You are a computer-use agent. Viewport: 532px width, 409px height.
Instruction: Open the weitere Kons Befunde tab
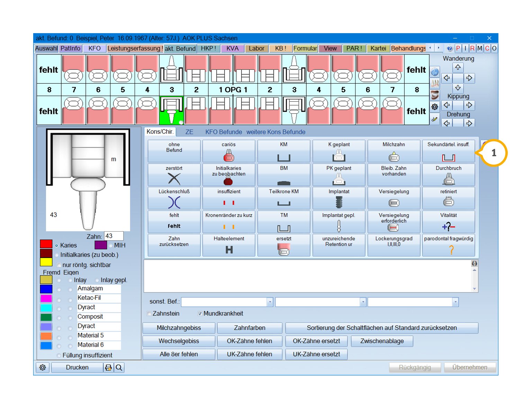pyautogui.click(x=276, y=132)
